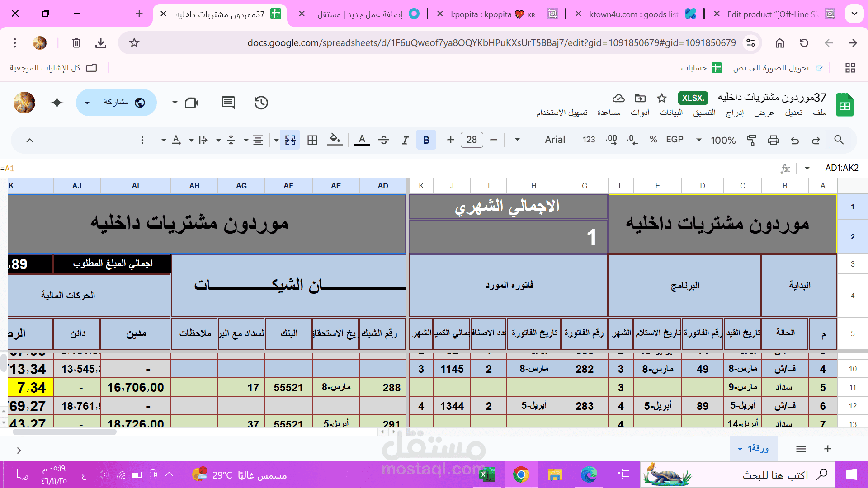The height and width of the screenshot is (488, 868).
Task: Open the text color picker
Action: pyautogui.click(x=362, y=140)
